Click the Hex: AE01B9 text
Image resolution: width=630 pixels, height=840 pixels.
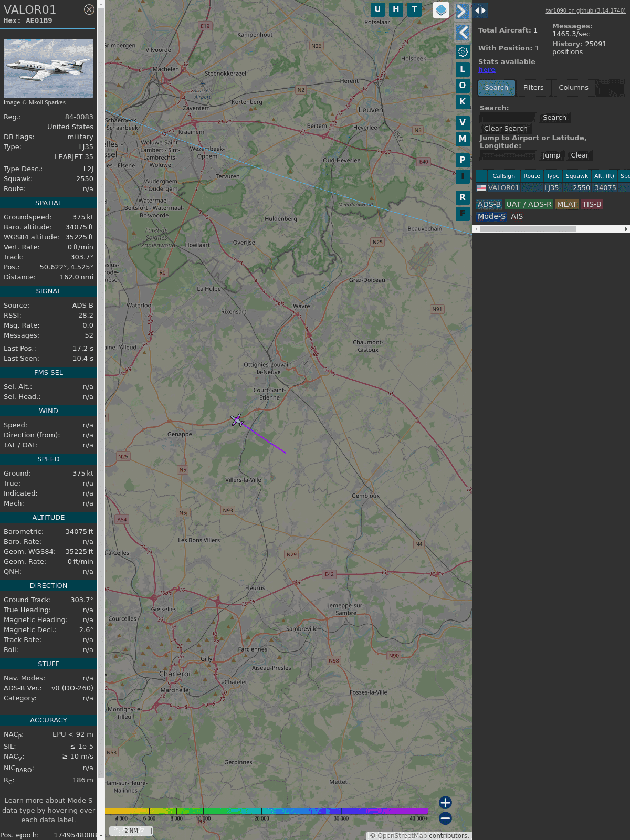point(28,21)
